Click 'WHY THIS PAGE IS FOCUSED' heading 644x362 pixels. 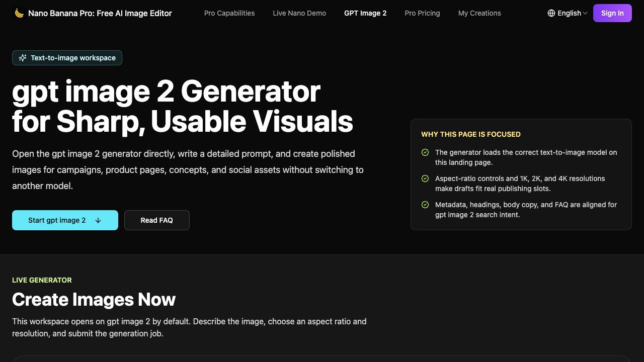tap(471, 134)
